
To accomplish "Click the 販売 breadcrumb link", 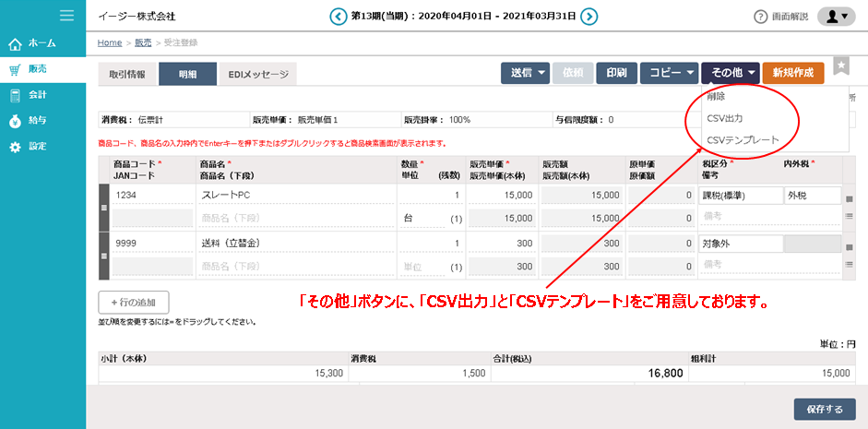I will pos(143,42).
